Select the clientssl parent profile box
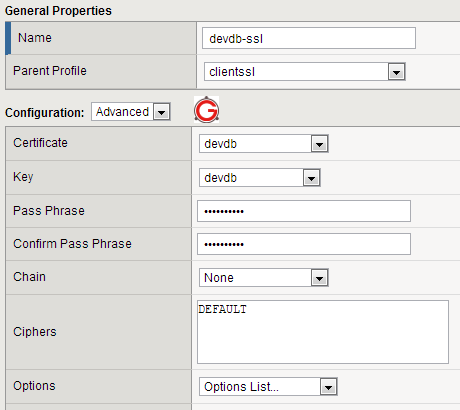The image size is (460, 410). (x=305, y=72)
